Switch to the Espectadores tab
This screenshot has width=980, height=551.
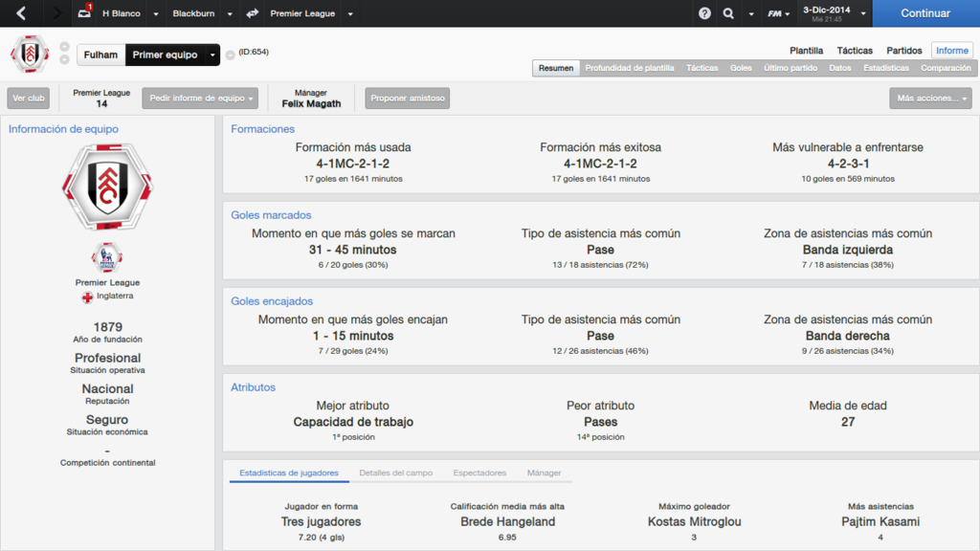coord(479,473)
